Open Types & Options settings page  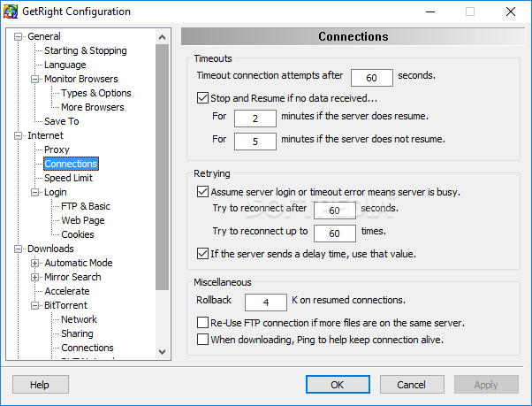point(96,93)
